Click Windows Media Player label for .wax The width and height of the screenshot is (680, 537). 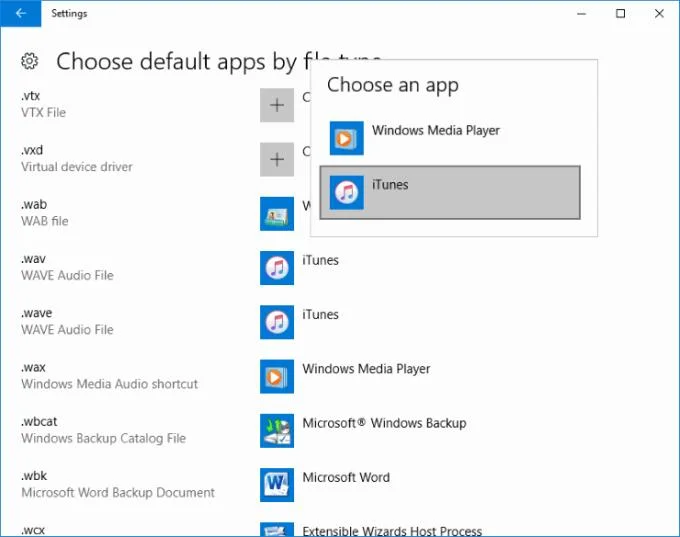pyautogui.click(x=366, y=369)
